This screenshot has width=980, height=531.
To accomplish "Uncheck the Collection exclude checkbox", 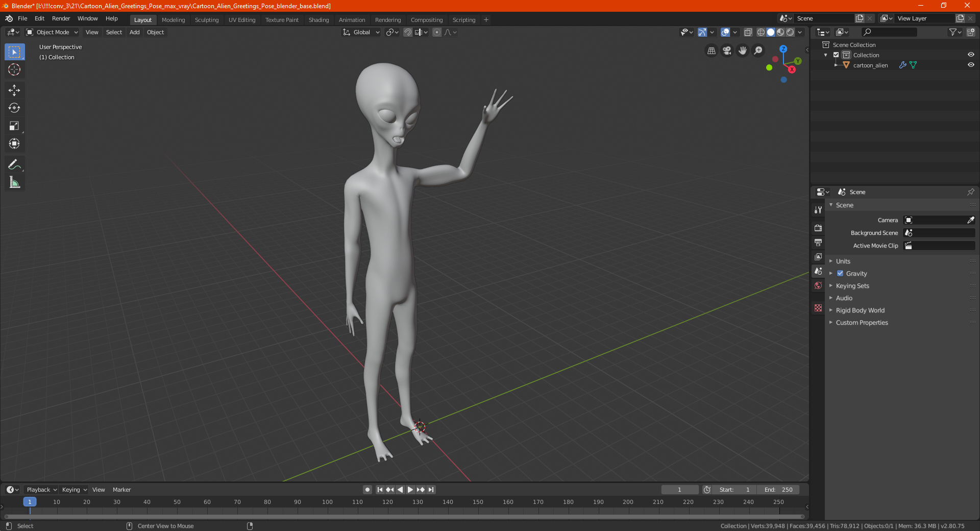I will [836, 55].
